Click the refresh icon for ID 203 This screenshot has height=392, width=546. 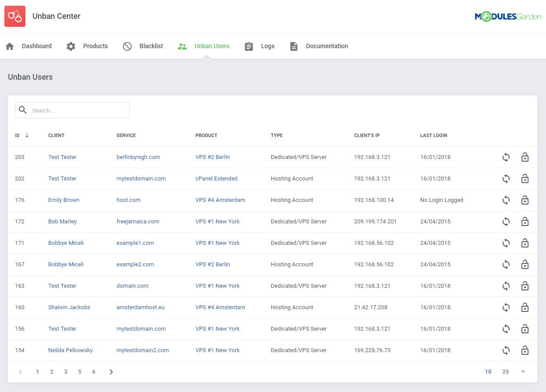506,157
